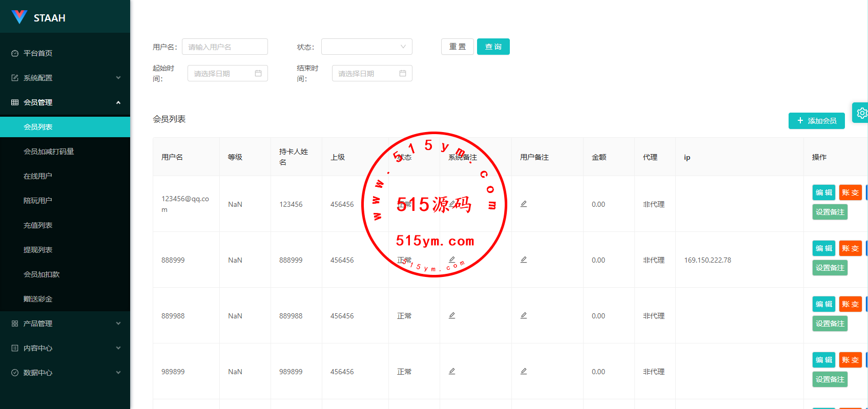The width and height of the screenshot is (868, 409).
Task: Click the 查询 search button
Action: click(x=493, y=47)
